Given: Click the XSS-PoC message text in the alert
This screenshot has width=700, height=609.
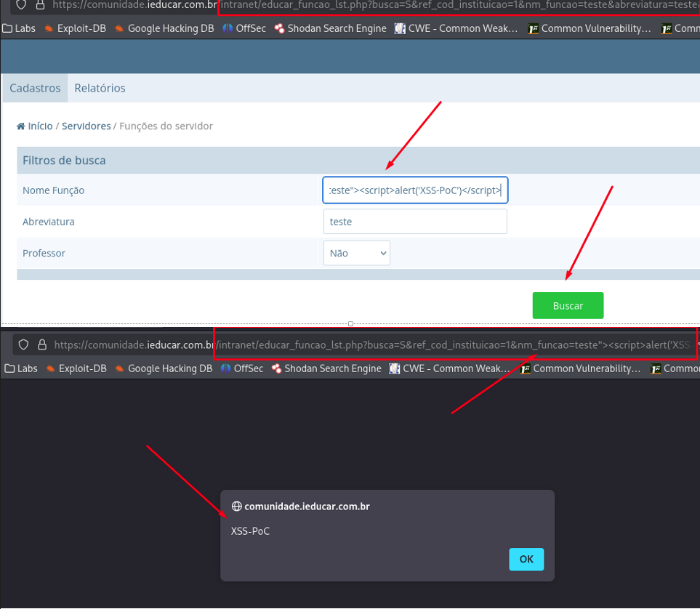Looking at the screenshot, I should [251, 531].
